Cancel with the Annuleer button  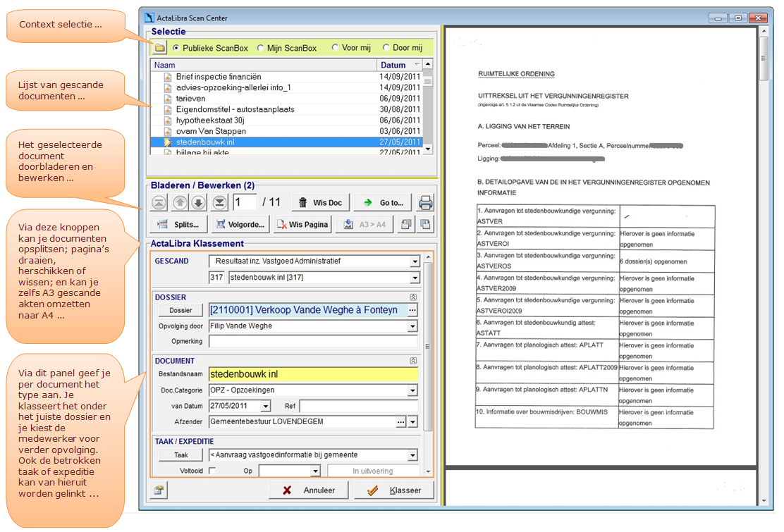[x=309, y=490]
